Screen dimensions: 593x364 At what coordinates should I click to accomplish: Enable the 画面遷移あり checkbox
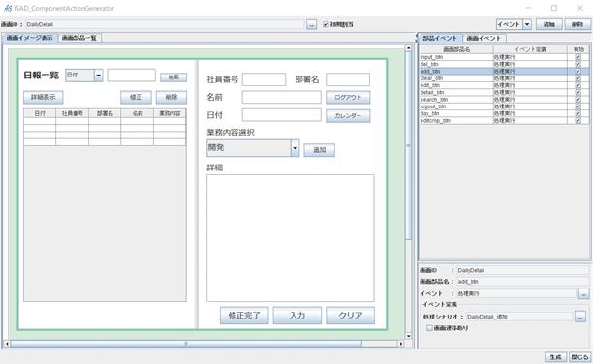(x=429, y=328)
